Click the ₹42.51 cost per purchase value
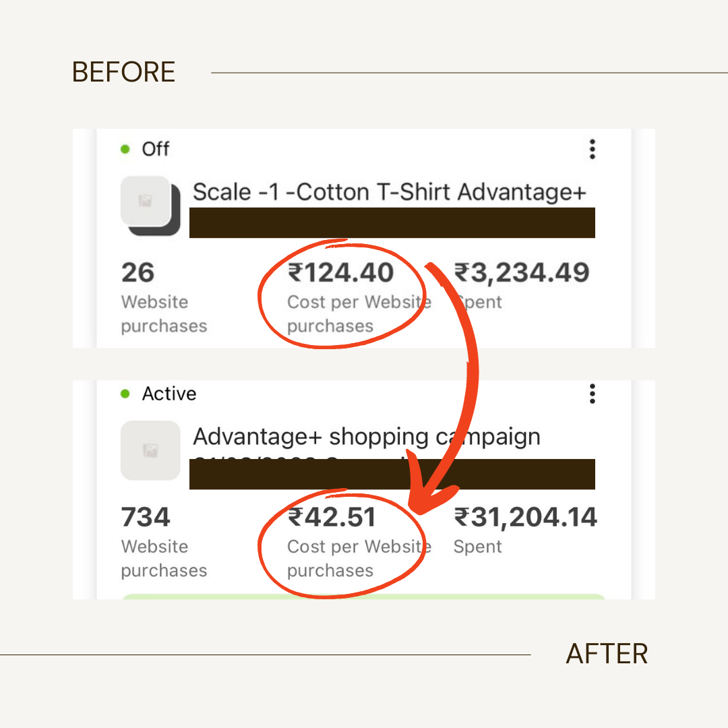 point(332,518)
